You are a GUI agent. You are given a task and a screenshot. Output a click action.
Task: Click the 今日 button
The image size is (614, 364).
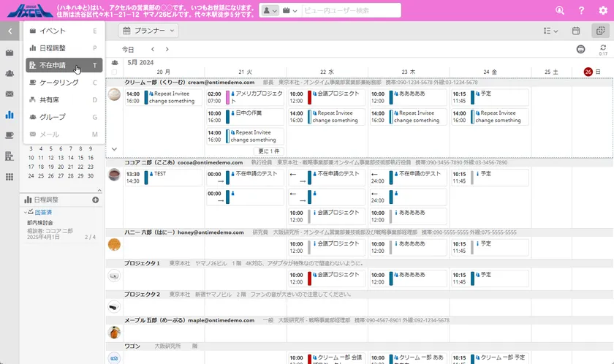click(x=128, y=49)
